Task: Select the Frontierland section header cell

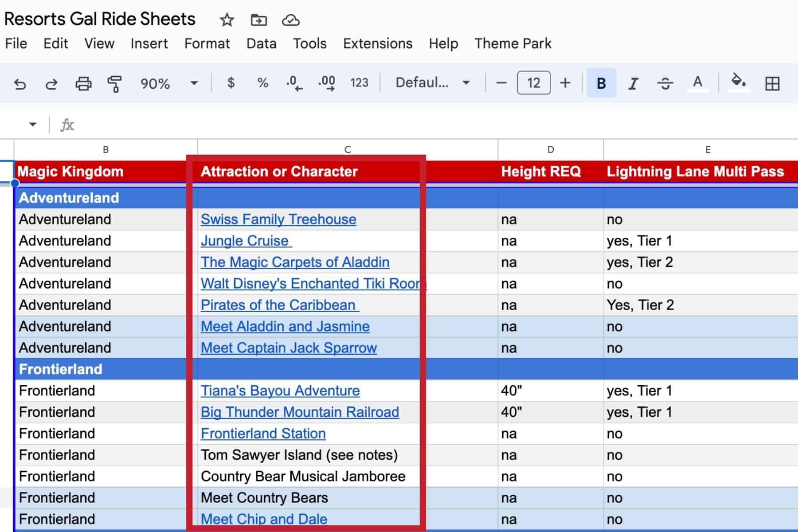Action: click(x=106, y=369)
